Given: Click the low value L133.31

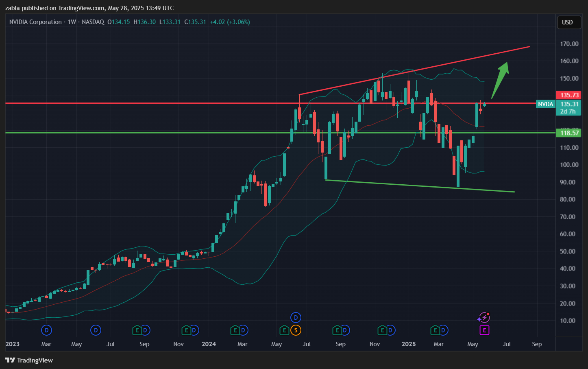Looking at the screenshot, I should [x=170, y=22].
